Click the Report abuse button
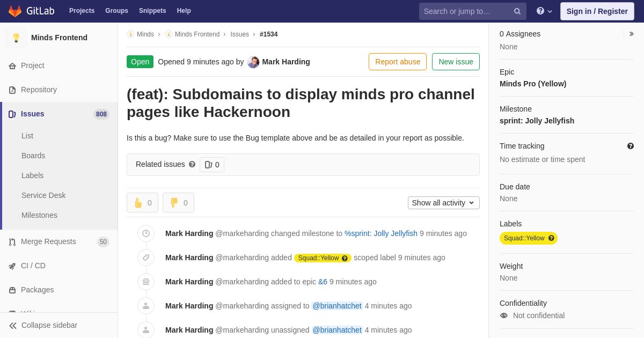The width and height of the screenshot is (644, 338). (x=398, y=62)
